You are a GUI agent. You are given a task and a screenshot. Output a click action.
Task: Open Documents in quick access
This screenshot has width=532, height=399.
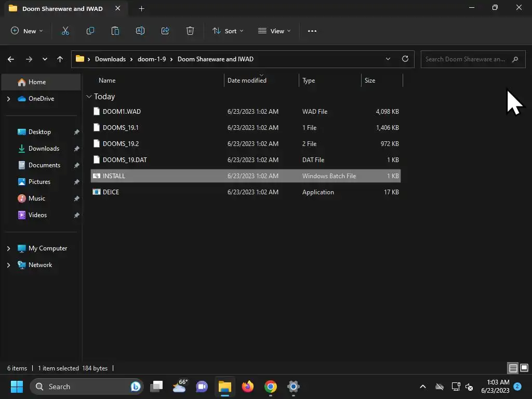click(44, 165)
